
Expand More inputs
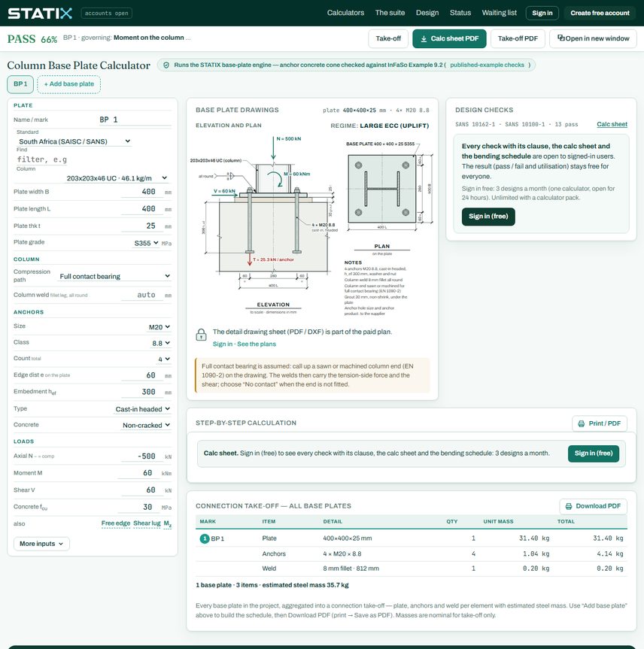[x=41, y=544]
